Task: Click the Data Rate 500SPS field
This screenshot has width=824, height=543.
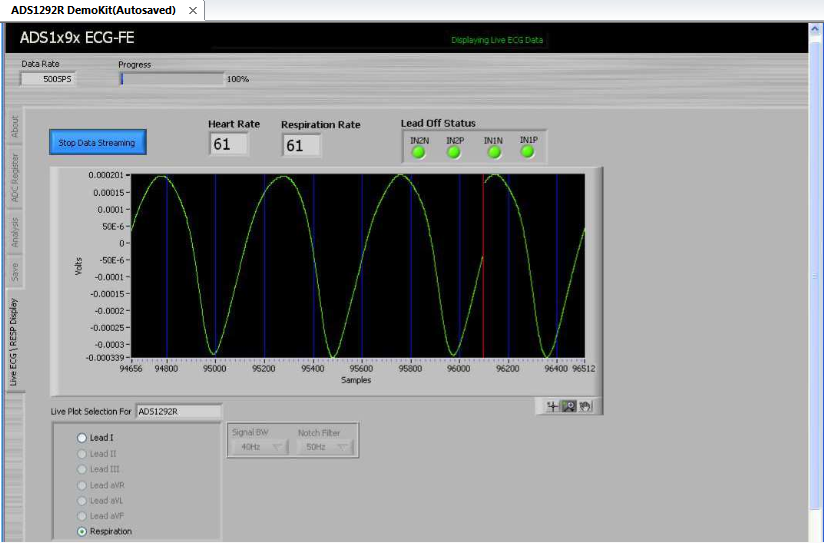Action: pyautogui.click(x=48, y=79)
